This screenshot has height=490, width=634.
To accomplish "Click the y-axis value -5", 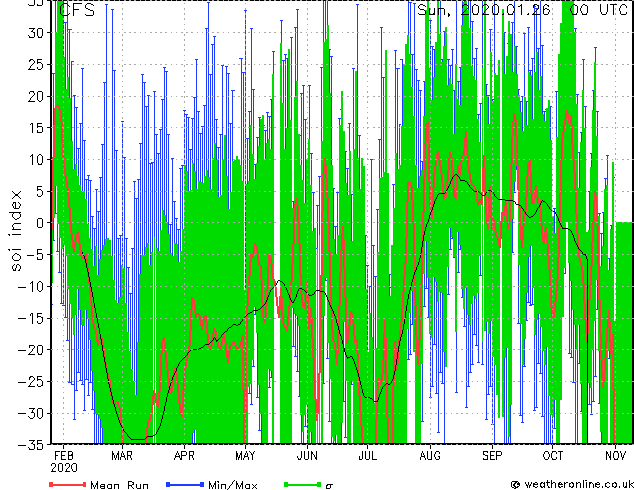I will (36, 255).
